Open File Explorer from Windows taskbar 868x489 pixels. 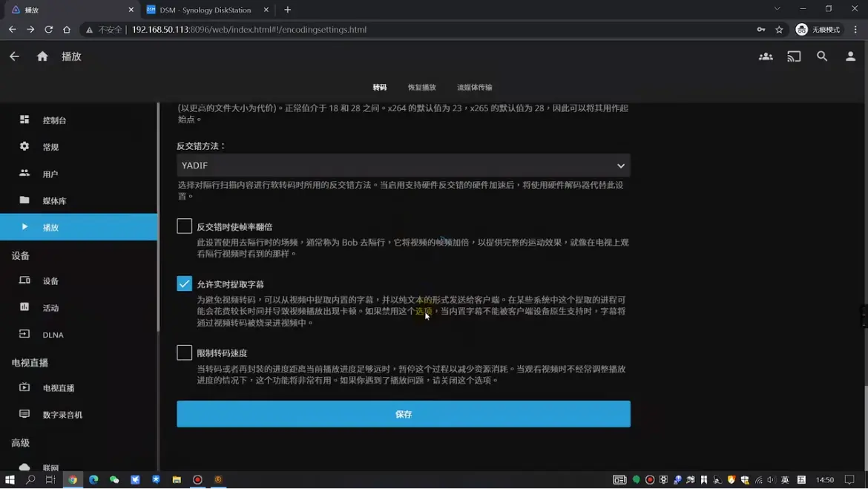[x=177, y=480]
